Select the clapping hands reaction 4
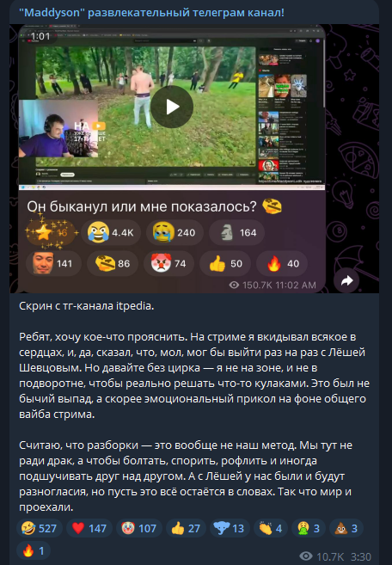Image resolution: width=392 pixels, height=565 pixels. pyautogui.click(x=271, y=528)
